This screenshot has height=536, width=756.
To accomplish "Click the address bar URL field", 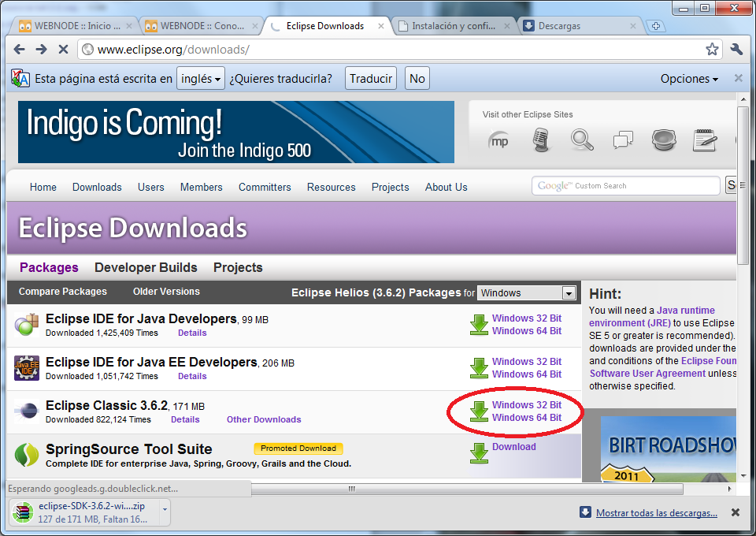I will pos(400,49).
